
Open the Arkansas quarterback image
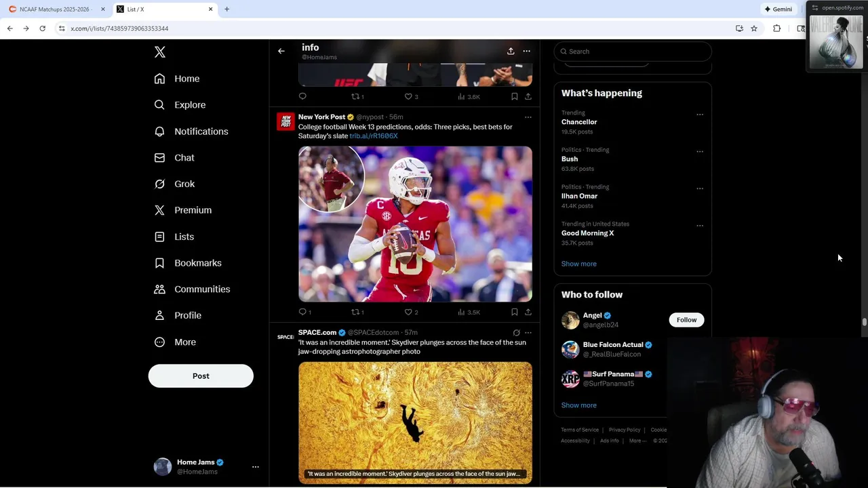(x=415, y=224)
